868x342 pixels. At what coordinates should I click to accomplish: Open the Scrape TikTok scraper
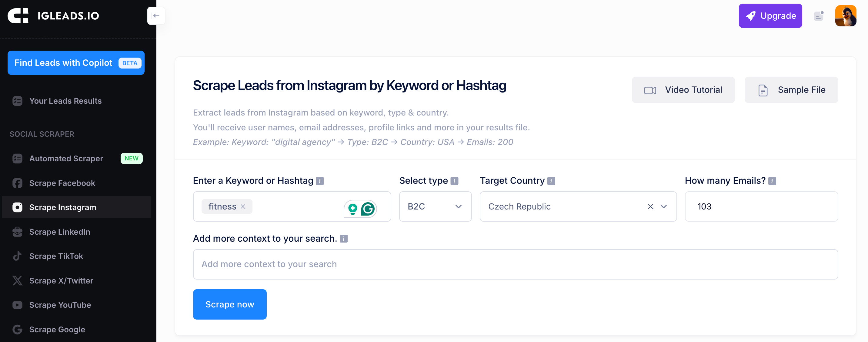pyautogui.click(x=56, y=256)
